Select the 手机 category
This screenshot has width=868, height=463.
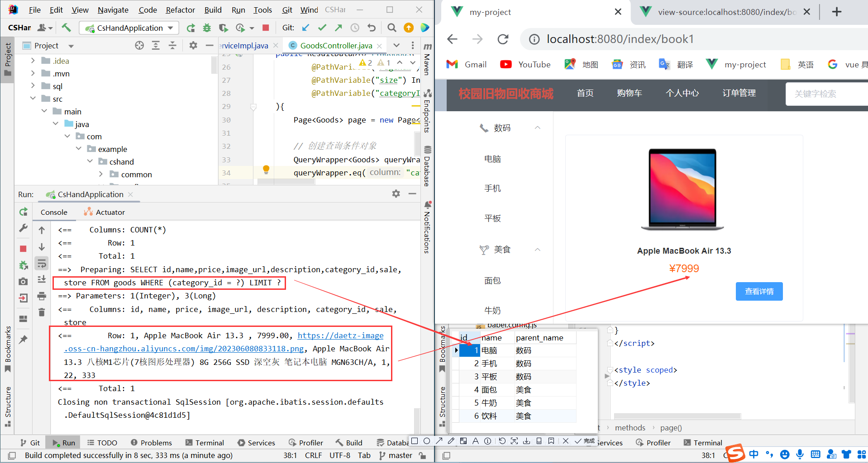(492, 189)
